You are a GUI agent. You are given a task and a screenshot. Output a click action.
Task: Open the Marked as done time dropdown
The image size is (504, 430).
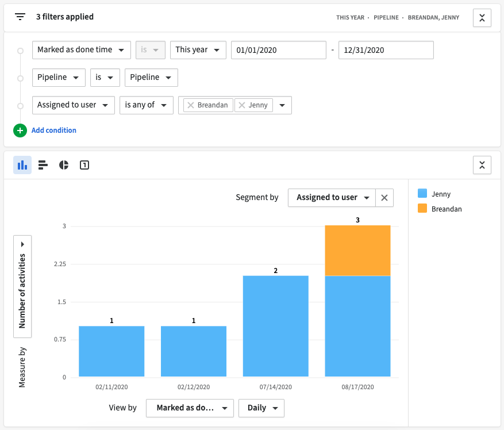coord(82,50)
